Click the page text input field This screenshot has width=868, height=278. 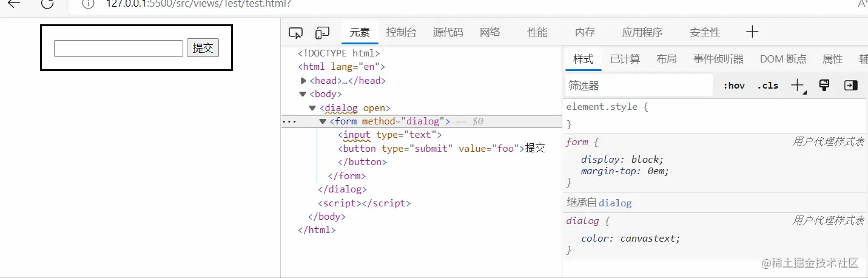coord(118,49)
